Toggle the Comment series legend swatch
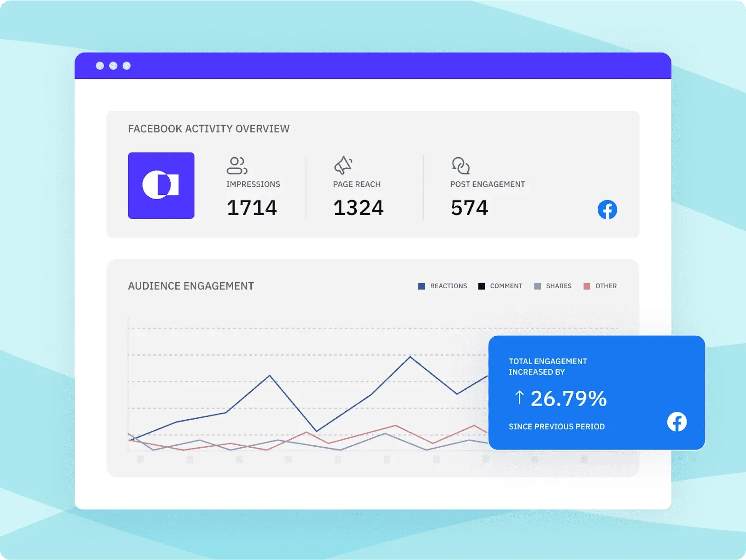The image size is (746, 560). [x=482, y=286]
